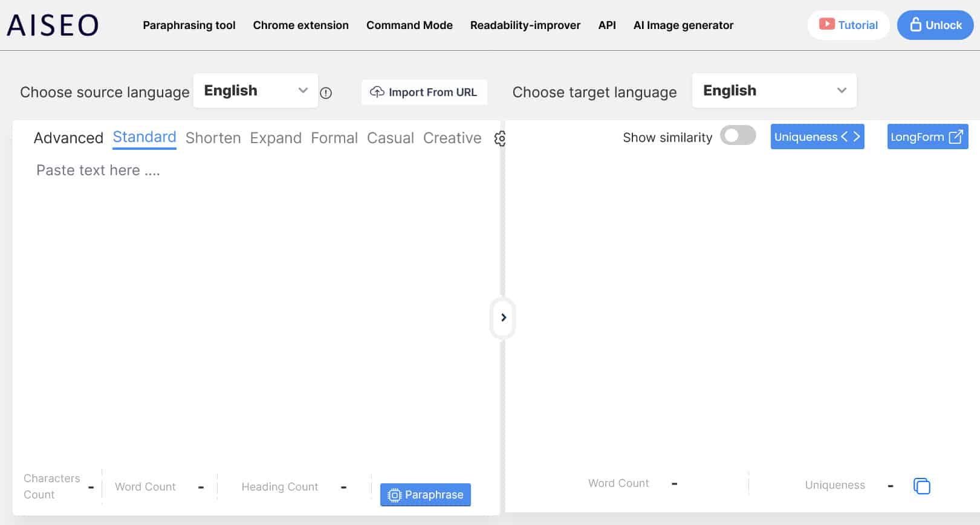Click the info icon beside source language
The height and width of the screenshot is (525, 980).
click(326, 93)
